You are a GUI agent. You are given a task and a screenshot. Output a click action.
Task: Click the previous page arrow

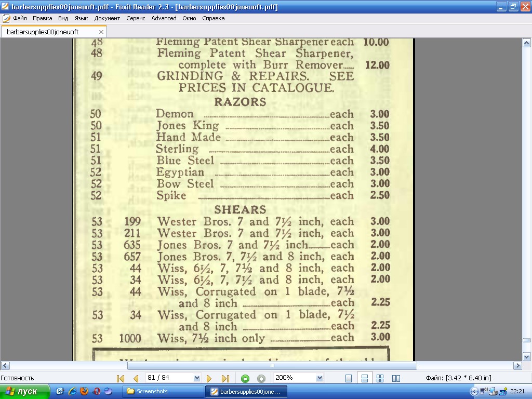(x=136, y=379)
